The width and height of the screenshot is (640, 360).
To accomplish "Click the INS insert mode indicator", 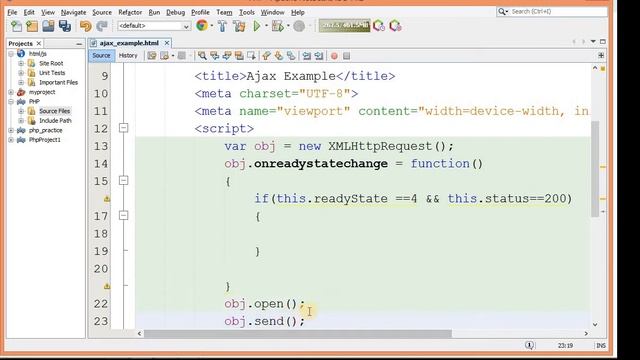I will click(x=601, y=346).
